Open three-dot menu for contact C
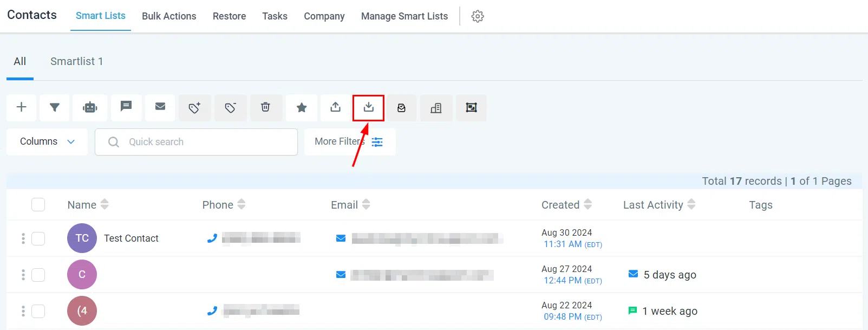 23,275
